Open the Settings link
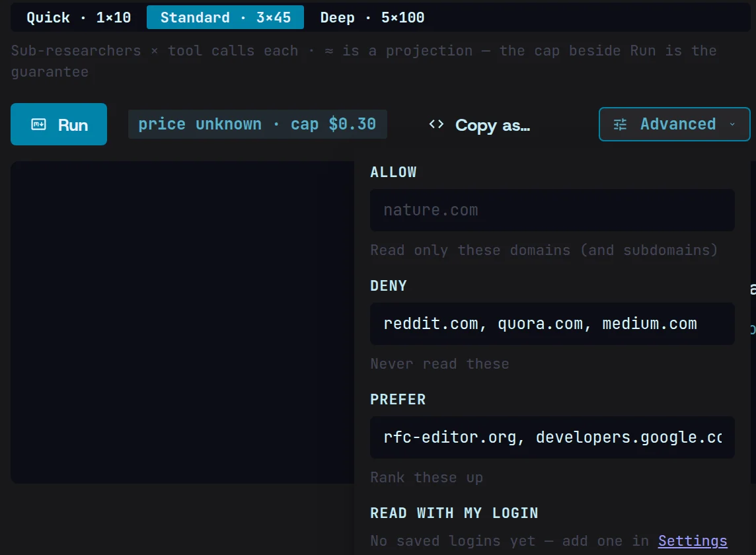756x555 pixels. point(693,541)
